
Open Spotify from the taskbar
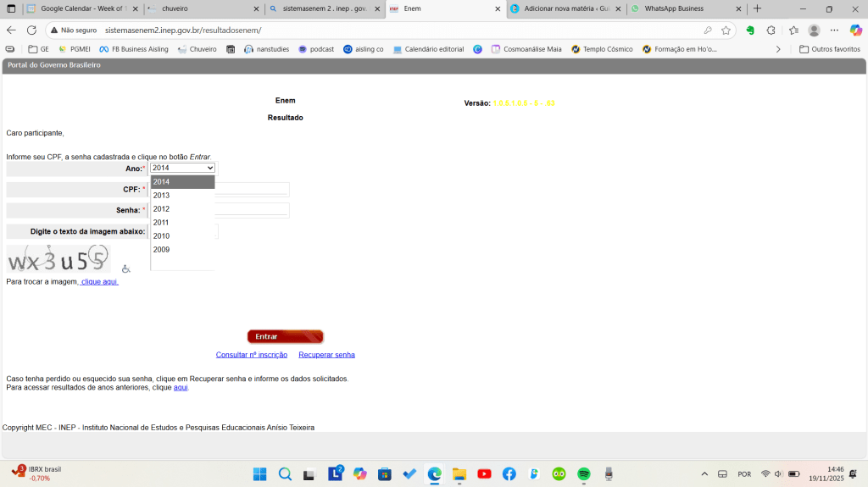pos(583,473)
